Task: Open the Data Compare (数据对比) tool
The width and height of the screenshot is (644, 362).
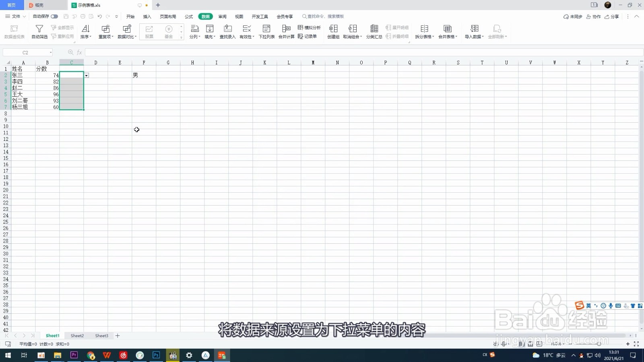Action: coord(127,31)
